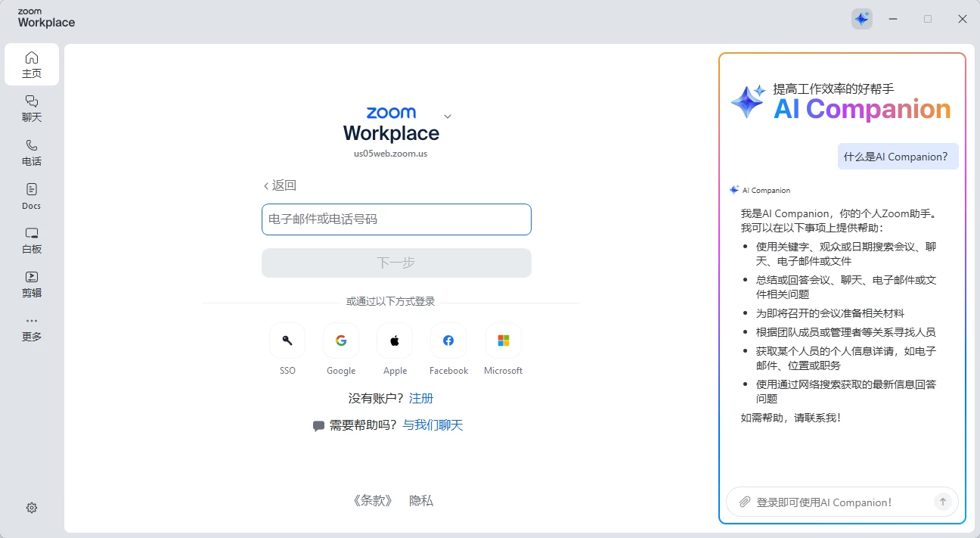Open settings gear at sidebar bottom
This screenshot has width=980, height=538.
tap(32, 508)
